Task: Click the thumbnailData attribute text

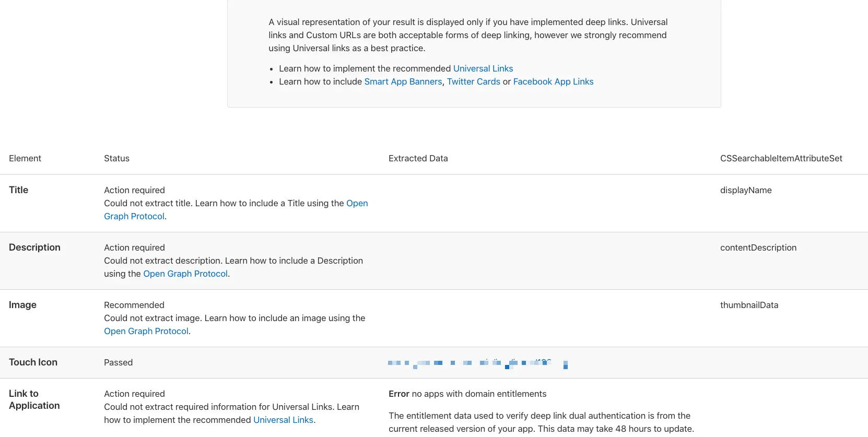Action: (749, 305)
